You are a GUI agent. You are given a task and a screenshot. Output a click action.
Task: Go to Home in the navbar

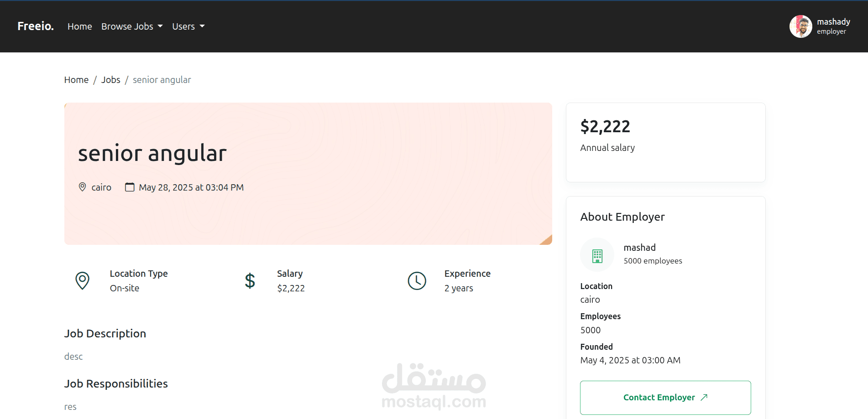pyautogui.click(x=80, y=26)
